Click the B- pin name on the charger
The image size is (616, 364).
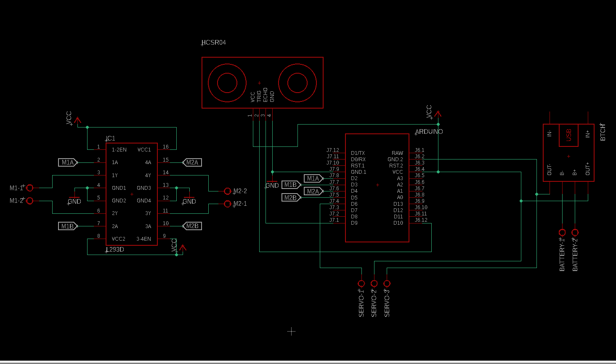[562, 173]
